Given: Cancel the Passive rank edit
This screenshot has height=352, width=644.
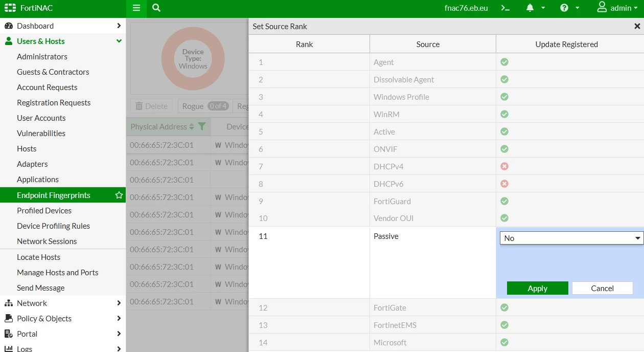Looking at the screenshot, I should pos(602,288).
